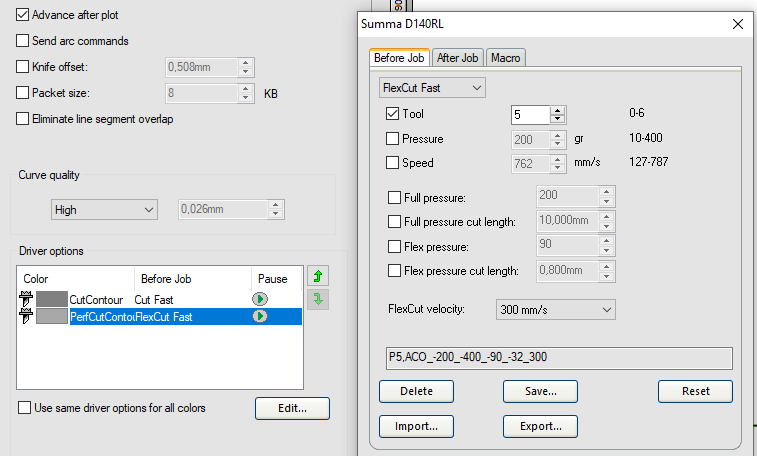Enable Flex pressure cut length checkbox
This screenshot has width=757, height=456.
click(394, 271)
